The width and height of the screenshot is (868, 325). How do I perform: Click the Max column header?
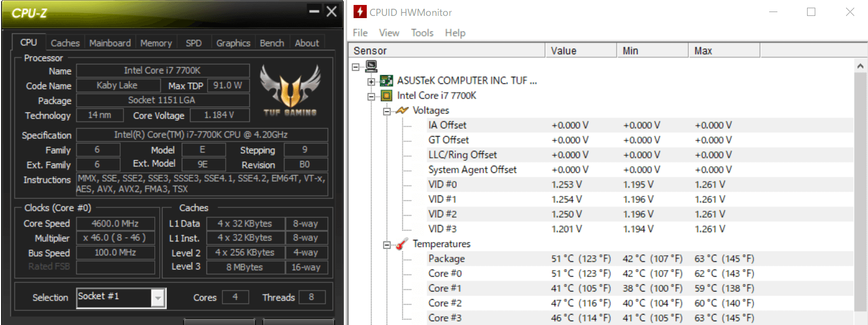pos(724,51)
